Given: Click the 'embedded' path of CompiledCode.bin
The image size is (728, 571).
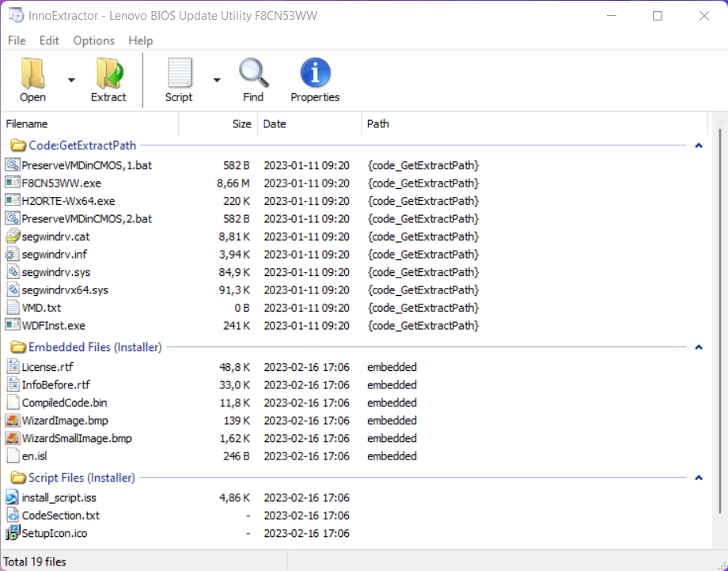Looking at the screenshot, I should (x=392, y=403).
